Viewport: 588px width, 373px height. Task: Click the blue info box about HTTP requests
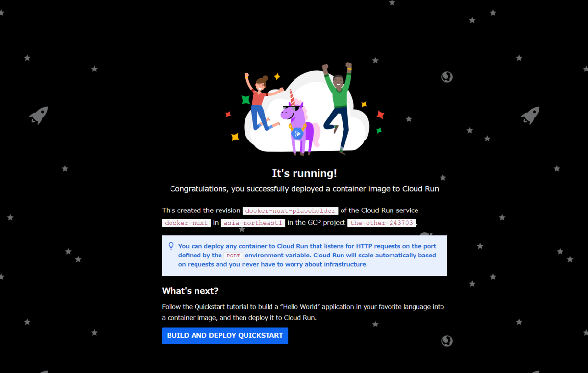(x=304, y=256)
